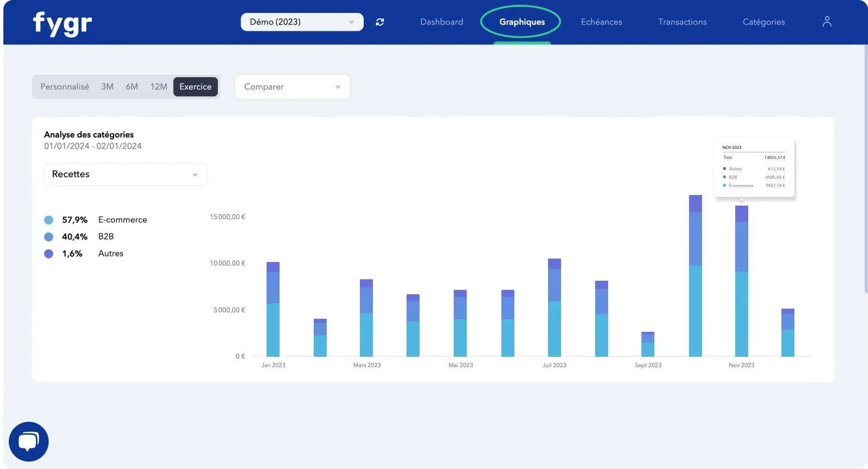
Task: Click the tooltip Total 14826,37 € row
Action: [753, 157]
